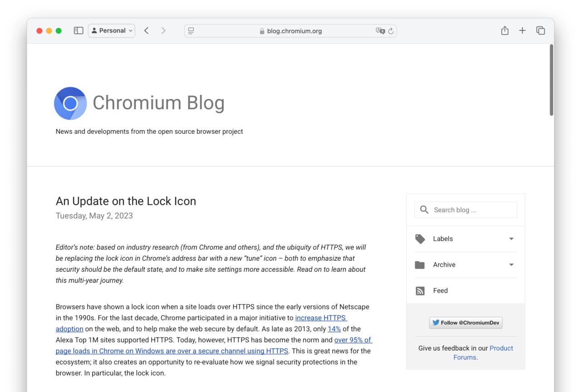Image resolution: width=581 pixels, height=392 pixels.
Task: Click the Feed RSS icon
Action: (420, 291)
